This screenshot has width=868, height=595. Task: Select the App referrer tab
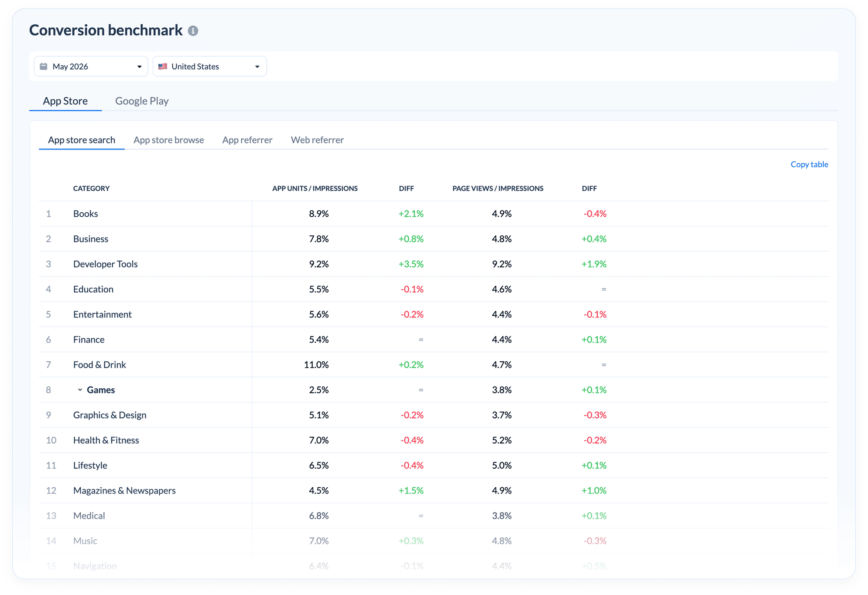[247, 140]
